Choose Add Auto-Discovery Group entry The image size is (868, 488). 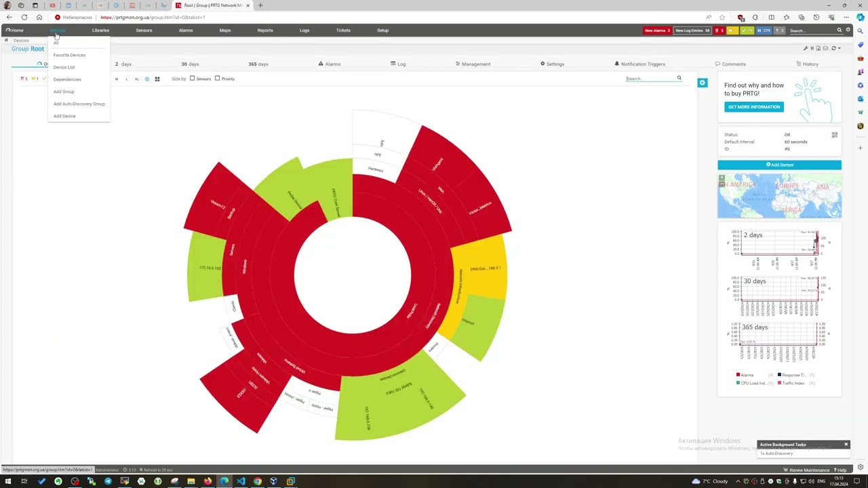[79, 104]
